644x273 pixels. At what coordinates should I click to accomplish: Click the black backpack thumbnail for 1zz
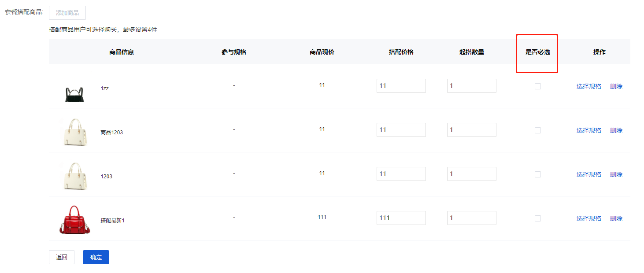(74, 94)
